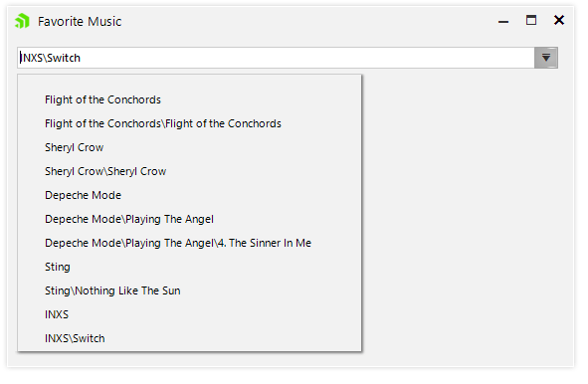The width and height of the screenshot is (588, 384).
Task: Minimize the Favorite Music window
Action: (x=503, y=21)
